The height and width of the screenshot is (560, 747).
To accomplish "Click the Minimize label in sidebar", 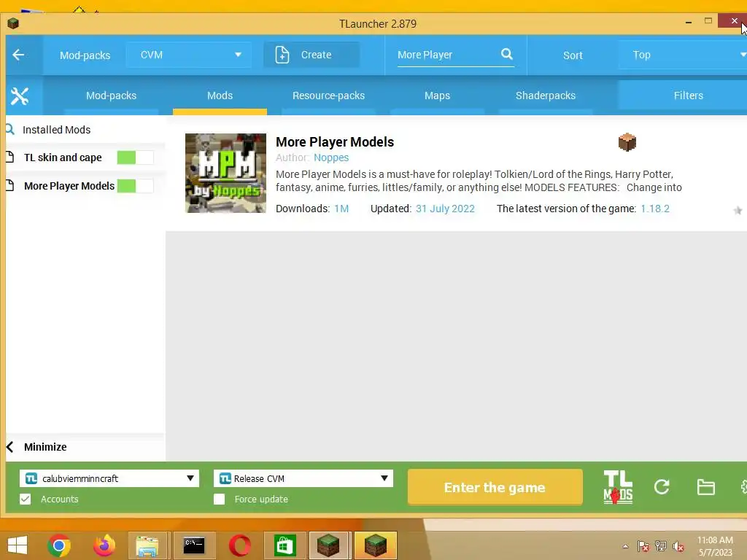I will click(45, 447).
